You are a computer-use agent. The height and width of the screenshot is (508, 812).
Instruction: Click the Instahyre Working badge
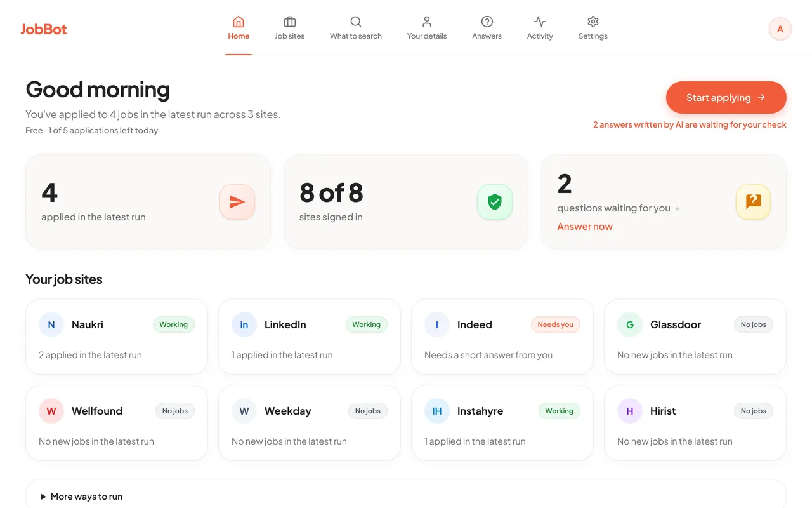[x=559, y=411]
